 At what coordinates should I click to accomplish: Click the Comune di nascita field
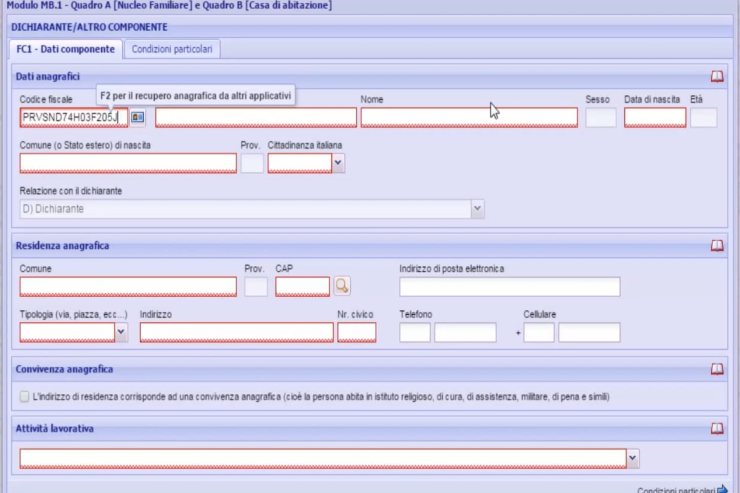(128, 163)
